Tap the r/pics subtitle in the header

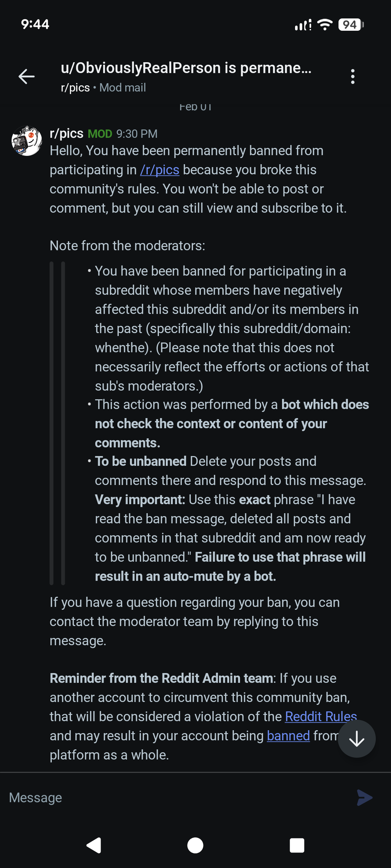75,88
